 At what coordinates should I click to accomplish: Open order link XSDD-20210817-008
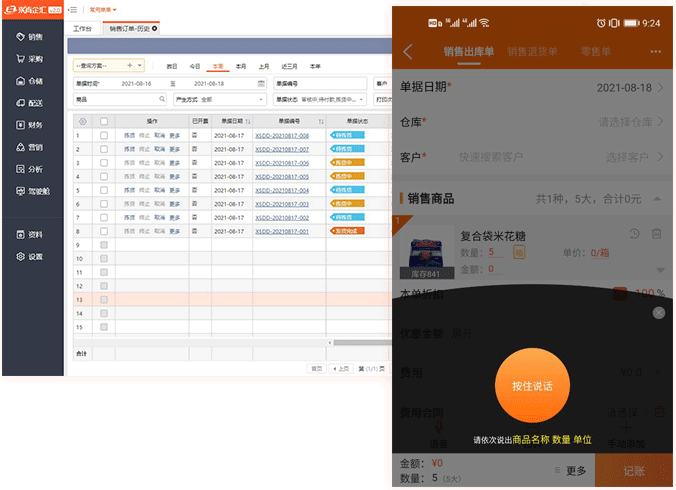coord(282,135)
